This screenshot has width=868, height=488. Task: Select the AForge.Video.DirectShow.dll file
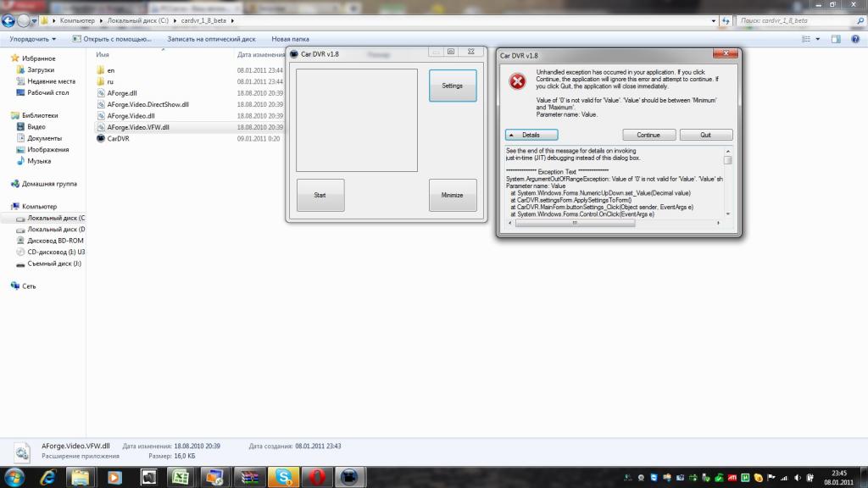click(147, 104)
